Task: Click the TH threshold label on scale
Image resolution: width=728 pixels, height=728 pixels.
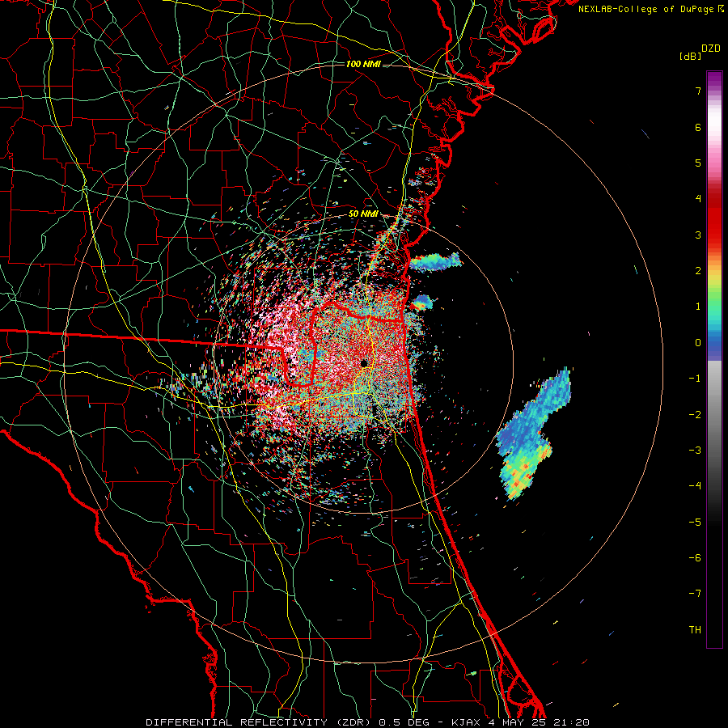Action: 695,630
